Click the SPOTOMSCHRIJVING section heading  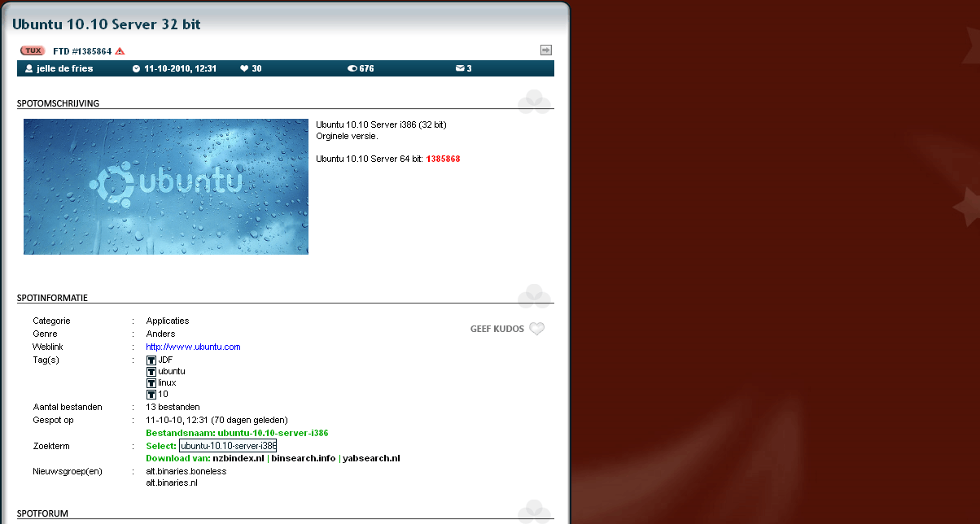click(58, 103)
